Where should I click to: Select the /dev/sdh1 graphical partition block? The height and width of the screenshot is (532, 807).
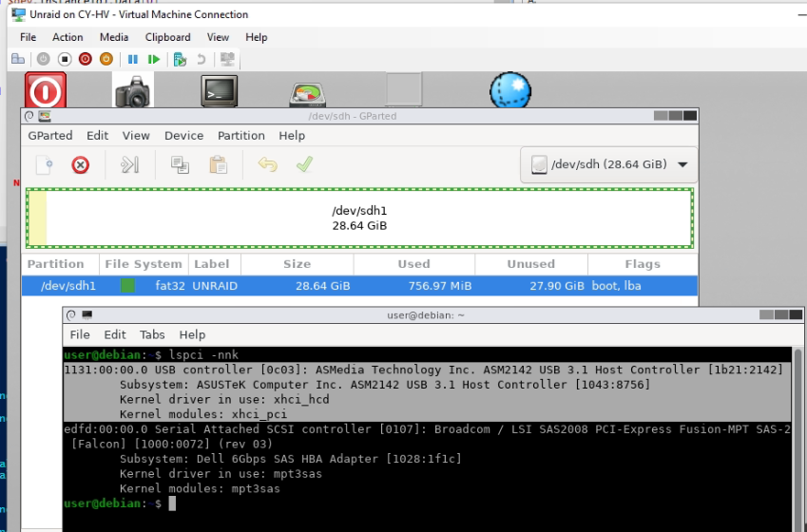[359, 218]
